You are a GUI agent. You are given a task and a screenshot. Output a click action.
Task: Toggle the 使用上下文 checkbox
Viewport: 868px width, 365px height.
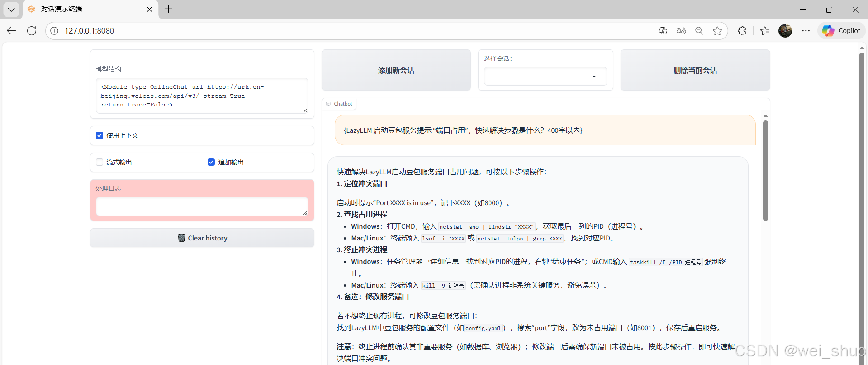[100, 135]
